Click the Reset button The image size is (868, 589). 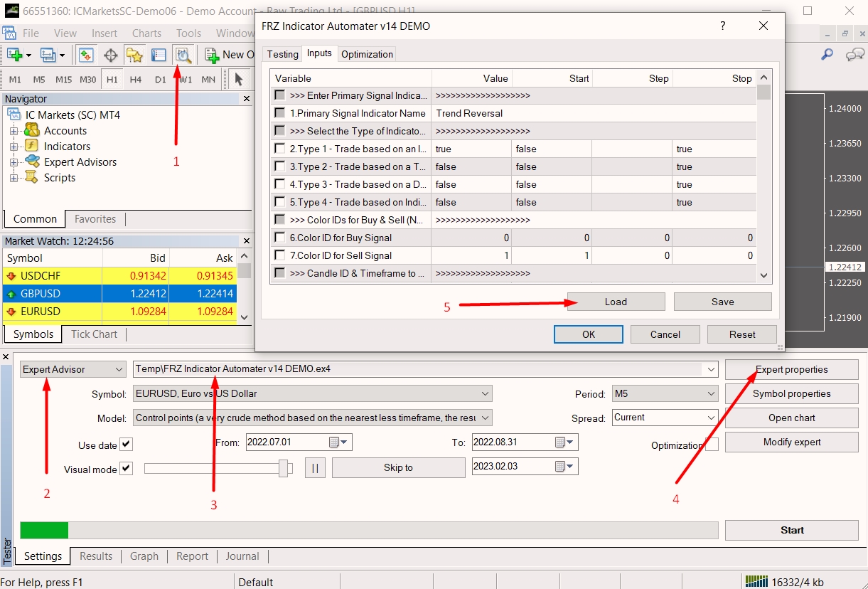(x=742, y=334)
